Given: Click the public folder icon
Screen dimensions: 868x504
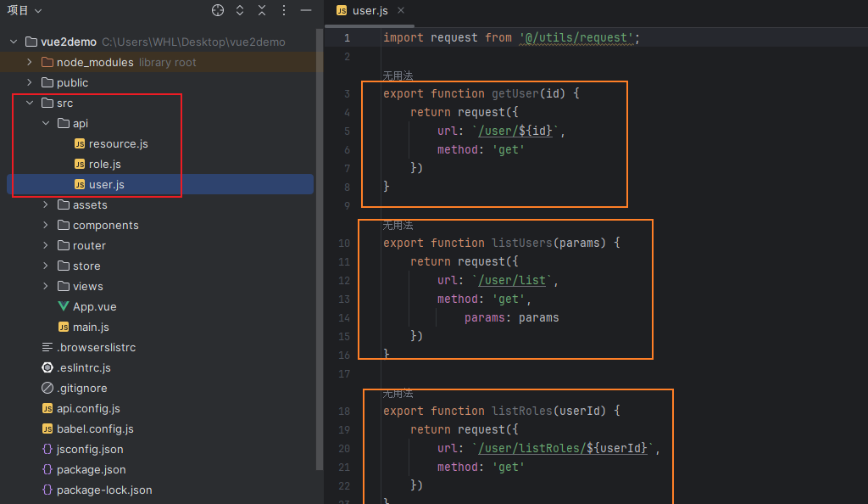Looking at the screenshot, I should click(x=47, y=82).
